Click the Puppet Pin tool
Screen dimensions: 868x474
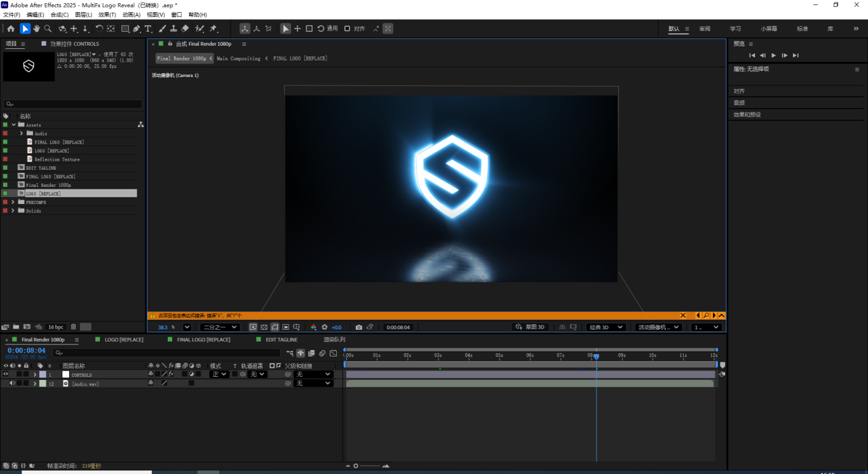pyautogui.click(x=214, y=29)
